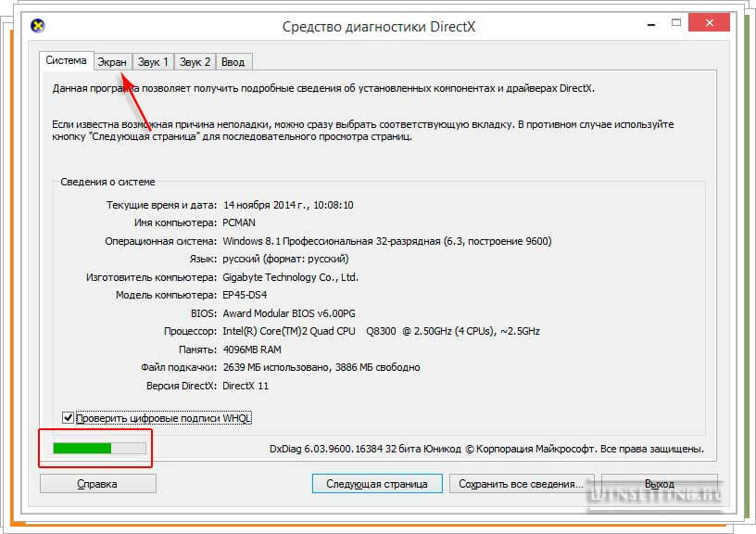
Task: Select the Звук 1 tab
Action: (x=153, y=62)
